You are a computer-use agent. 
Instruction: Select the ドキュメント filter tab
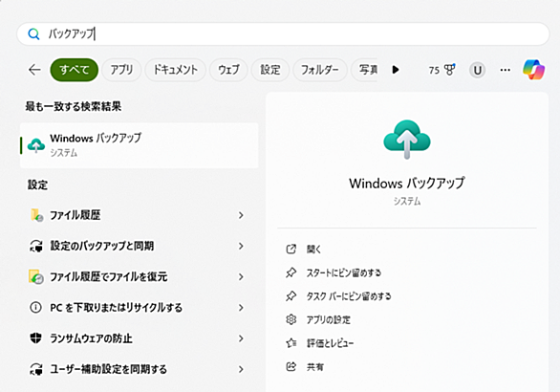click(x=175, y=70)
